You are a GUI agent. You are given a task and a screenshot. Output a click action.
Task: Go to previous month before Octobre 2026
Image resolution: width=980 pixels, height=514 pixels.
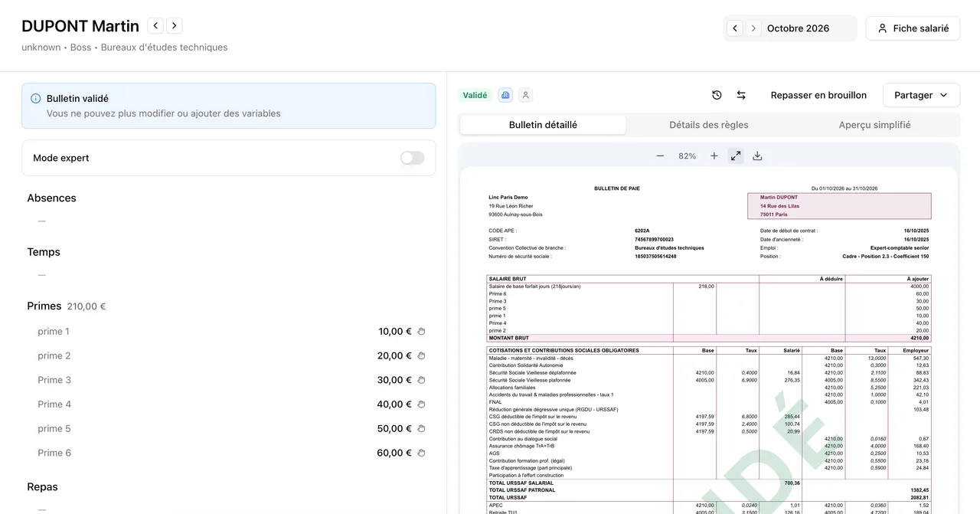(735, 28)
